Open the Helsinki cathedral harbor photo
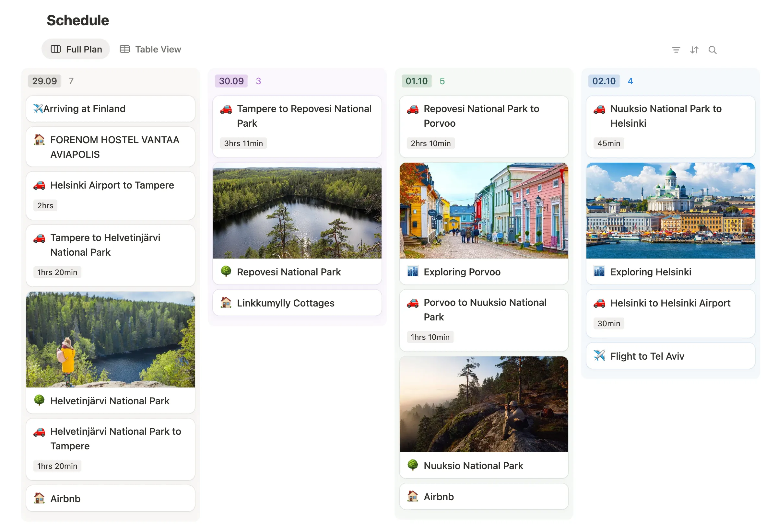Screen dimensions: 778x532 pyautogui.click(x=670, y=211)
